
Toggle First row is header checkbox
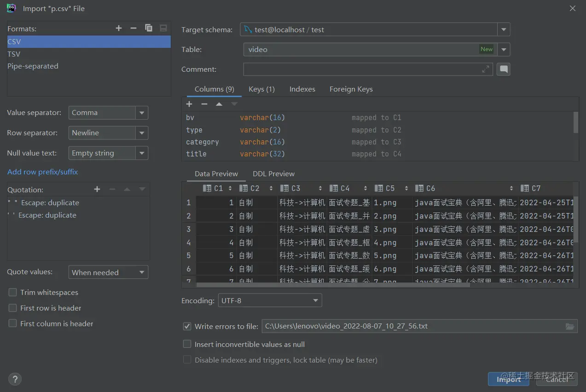point(13,308)
